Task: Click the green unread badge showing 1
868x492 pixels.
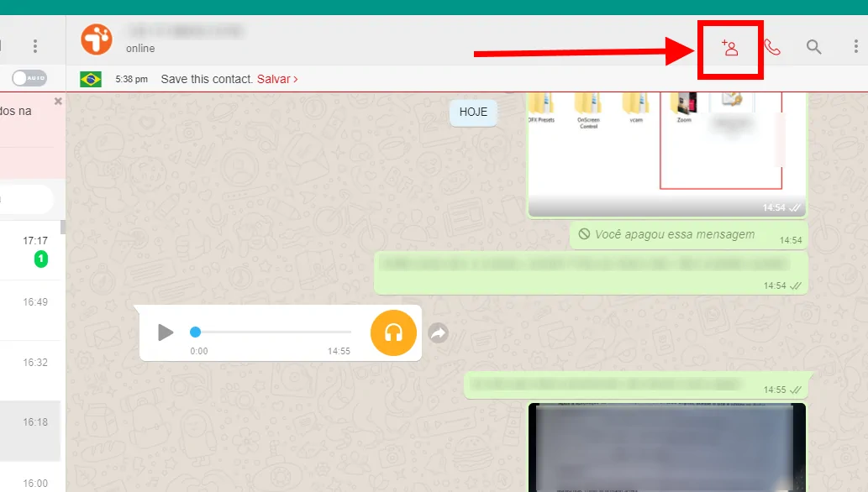Action: coord(41,259)
